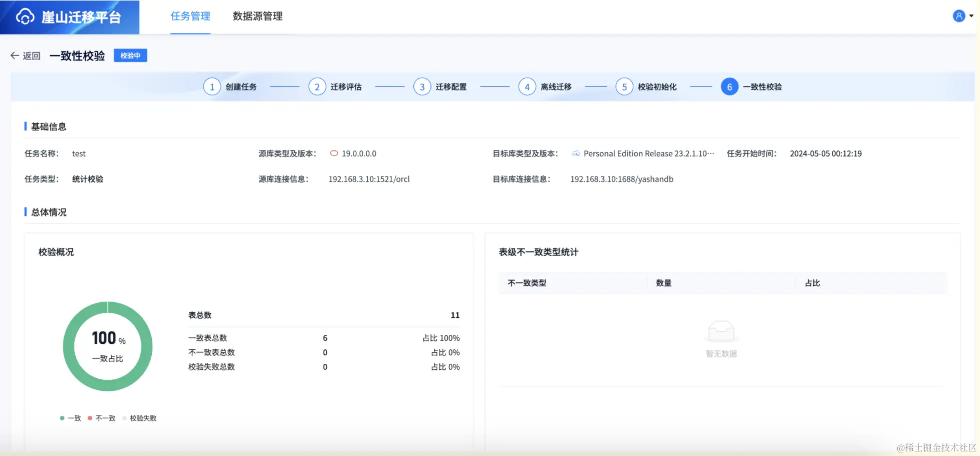The width and height of the screenshot is (980, 456).
Task: Click the empty data inbox icon
Action: point(721,331)
